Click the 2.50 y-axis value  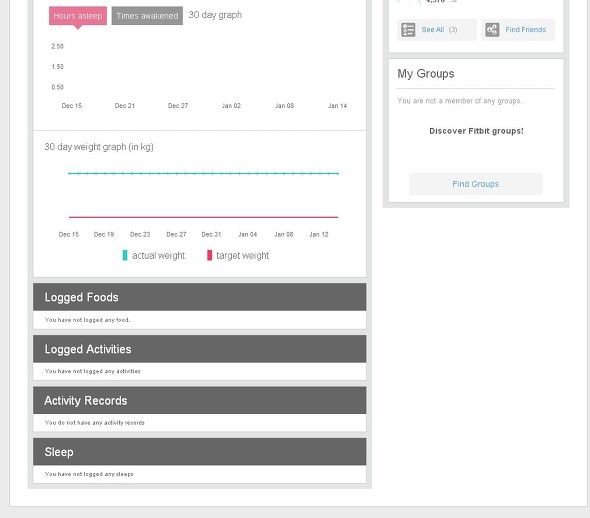58,46
